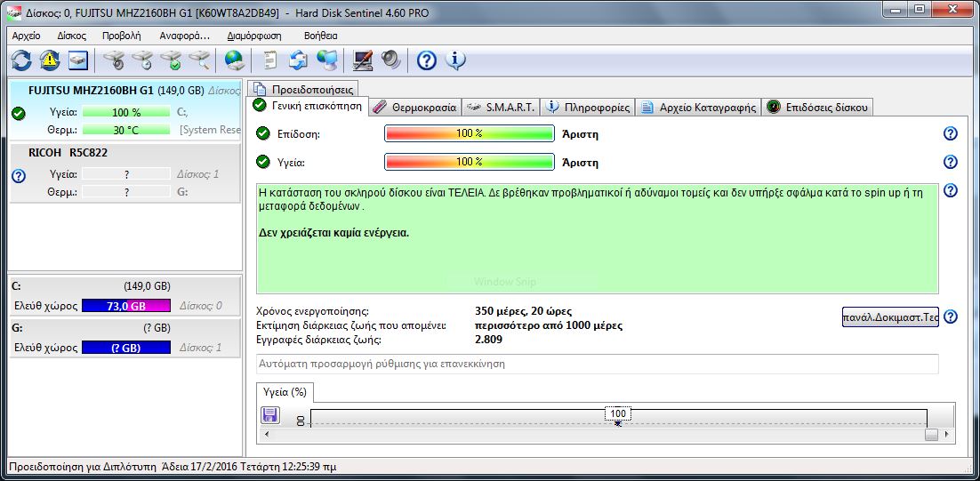
Task: Click the '2.809' lifetime writes value
Action: 489,340
